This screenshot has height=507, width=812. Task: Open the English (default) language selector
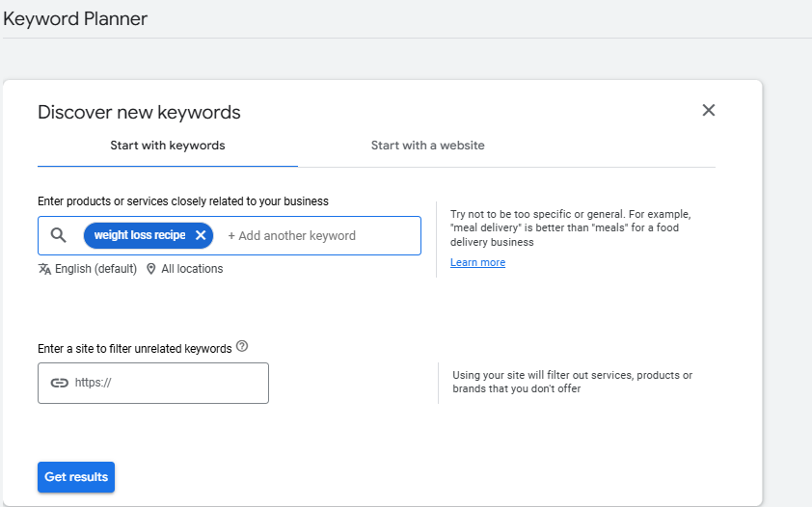click(x=95, y=269)
